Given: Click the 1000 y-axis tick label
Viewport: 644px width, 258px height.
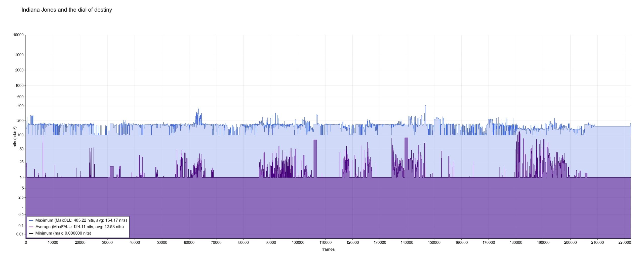Looking at the screenshot, I should (19, 86).
